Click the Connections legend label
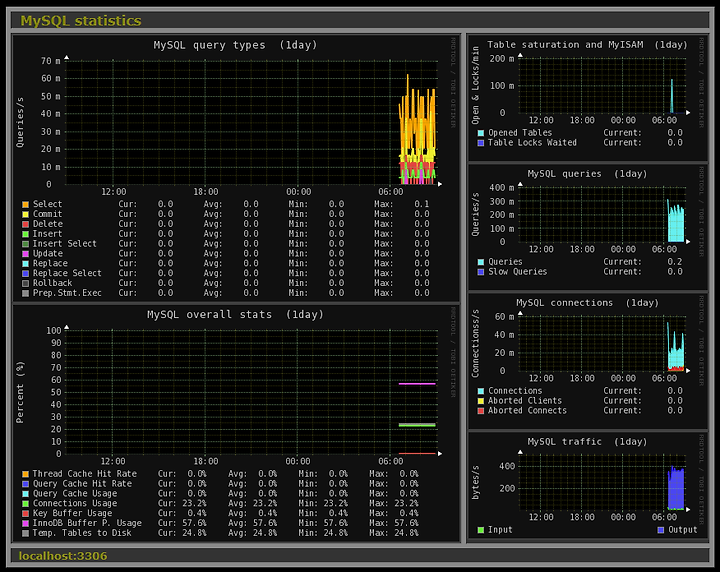Viewport: 720px width, 572px height. click(x=515, y=391)
